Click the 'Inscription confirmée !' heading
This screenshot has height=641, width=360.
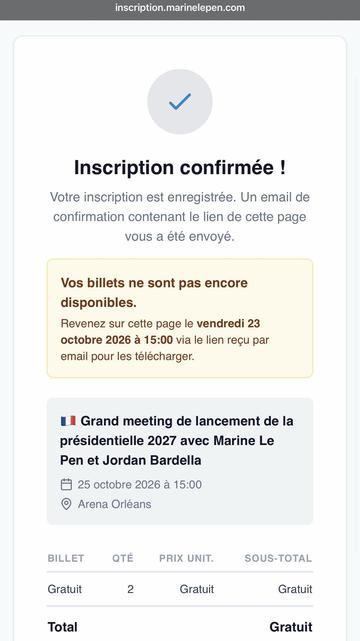click(x=180, y=168)
